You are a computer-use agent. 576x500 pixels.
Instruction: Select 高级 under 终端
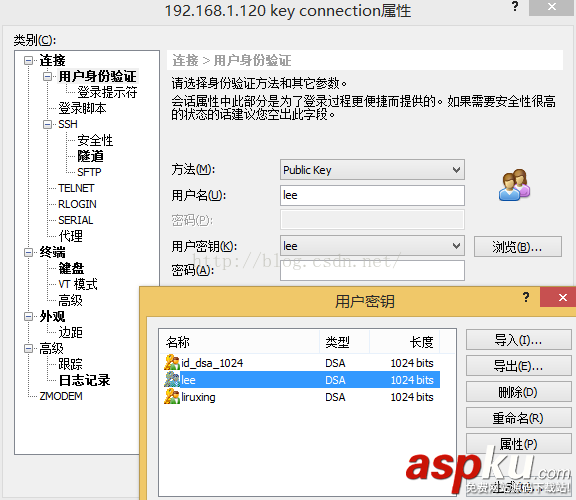point(71,301)
